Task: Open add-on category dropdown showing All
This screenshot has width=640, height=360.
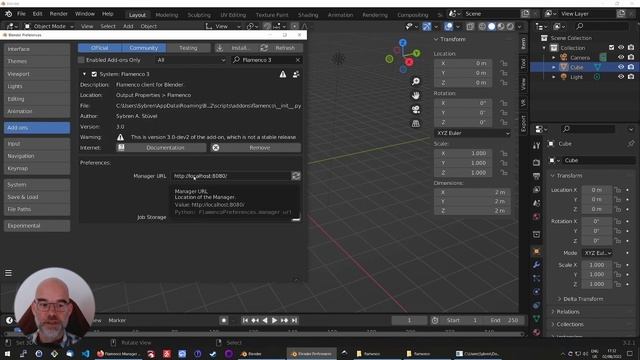Action: [191, 60]
